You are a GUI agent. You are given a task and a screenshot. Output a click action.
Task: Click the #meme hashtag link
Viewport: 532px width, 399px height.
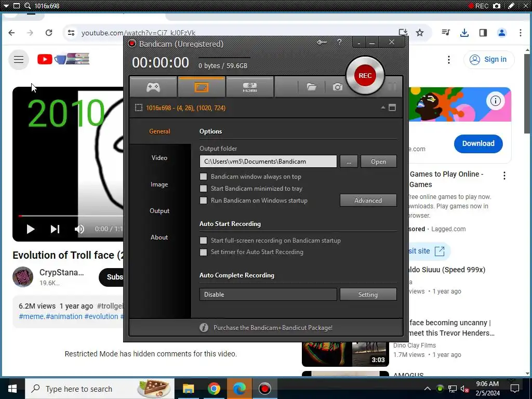(x=32, y=316)
